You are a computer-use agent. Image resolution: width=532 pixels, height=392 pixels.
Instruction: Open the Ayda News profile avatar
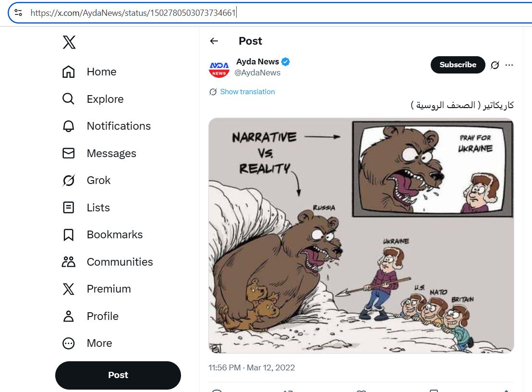tap(219, 68)
